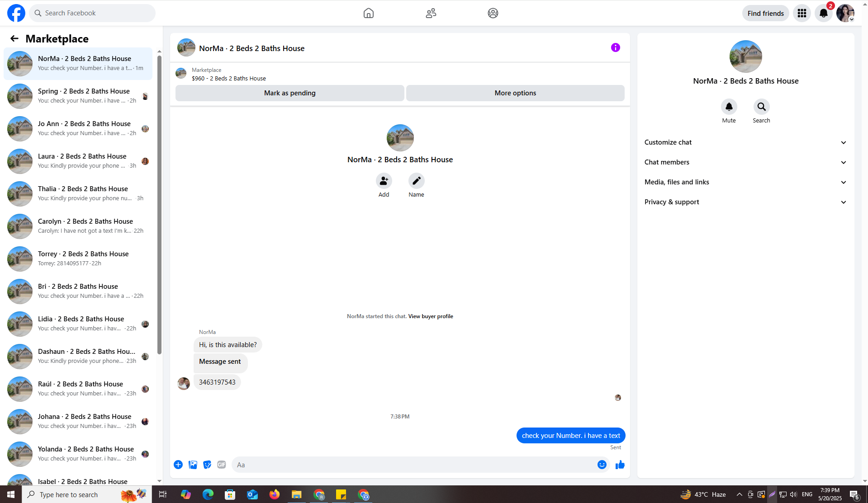This screenshot has height=503, width=868.
Task: Open the notifications bell icon
Action: 824,13
